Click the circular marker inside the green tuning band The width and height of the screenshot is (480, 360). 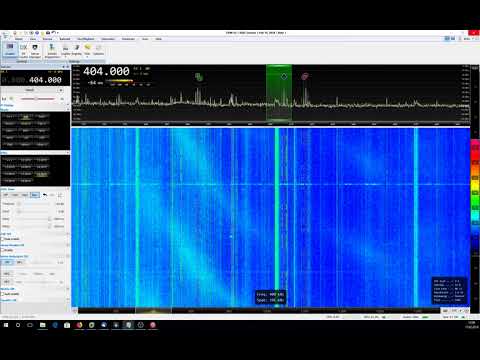click(284, 76)
